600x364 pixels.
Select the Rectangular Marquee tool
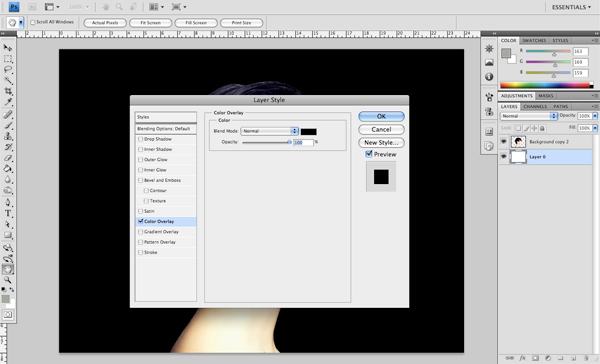pyautogui.click(x=8, y=59)
